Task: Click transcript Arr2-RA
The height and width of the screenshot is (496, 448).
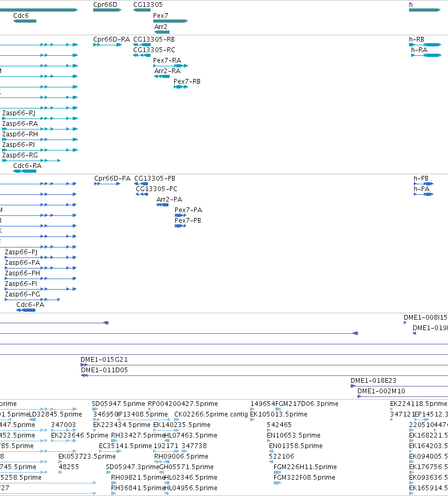Action: 162,76
